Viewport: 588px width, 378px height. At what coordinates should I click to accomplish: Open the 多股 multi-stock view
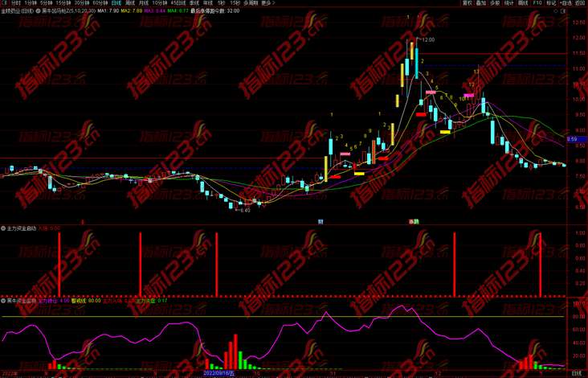(495, 3)
